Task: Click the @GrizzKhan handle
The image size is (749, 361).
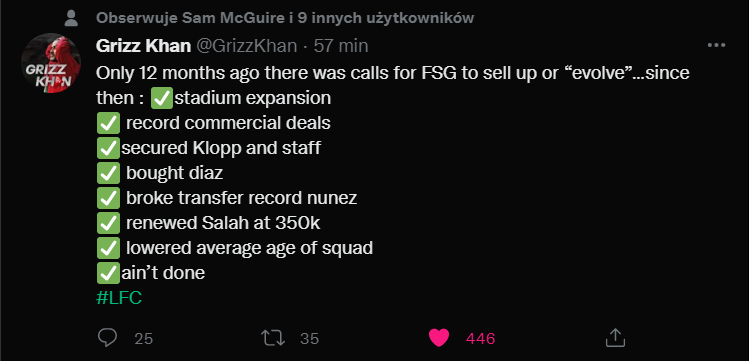Action: pyautogui.click(x=246, y=46)
